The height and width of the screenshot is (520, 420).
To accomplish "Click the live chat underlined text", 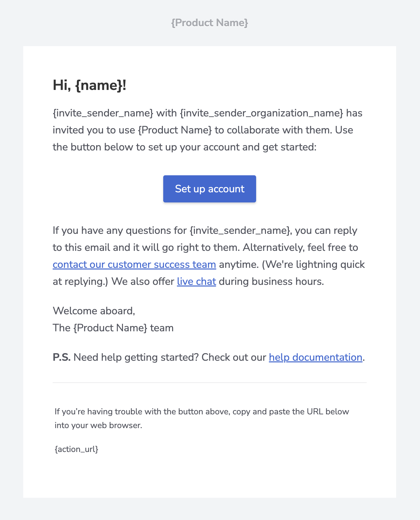I will point(196,281).
